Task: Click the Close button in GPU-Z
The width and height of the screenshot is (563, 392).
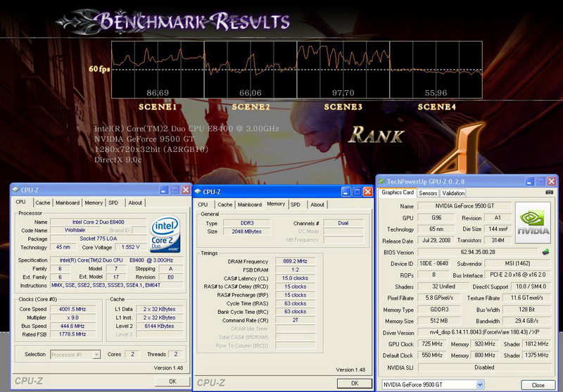Action: pos(538,385)
